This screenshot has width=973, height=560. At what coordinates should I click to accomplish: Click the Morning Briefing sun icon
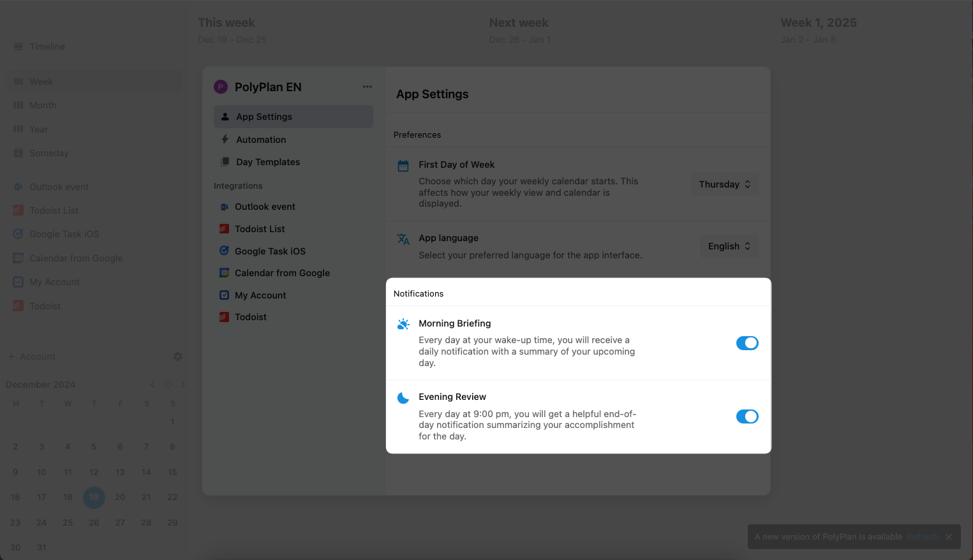(x=403, y=324)
